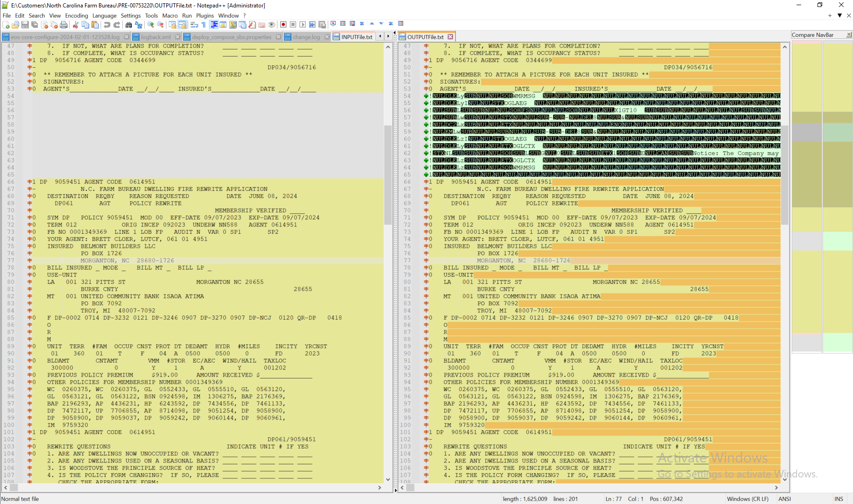Image resolution: width=853 pixels, height=504 pixels.
Task: Click the right pane horizontal scrollbar thumb
Action: tap(410, 488)
